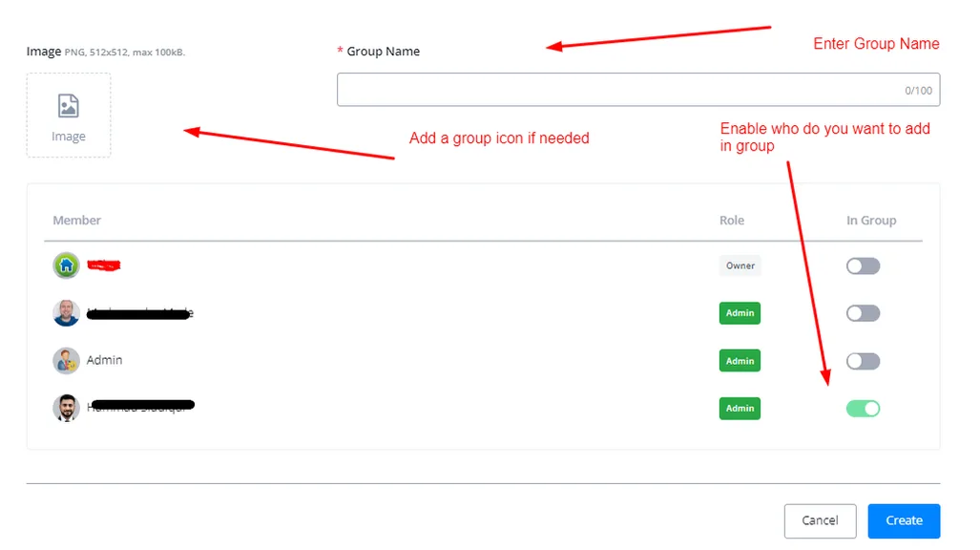
Task: Click the Member column header
Action: pyautogui.click(x=77, y=221)
